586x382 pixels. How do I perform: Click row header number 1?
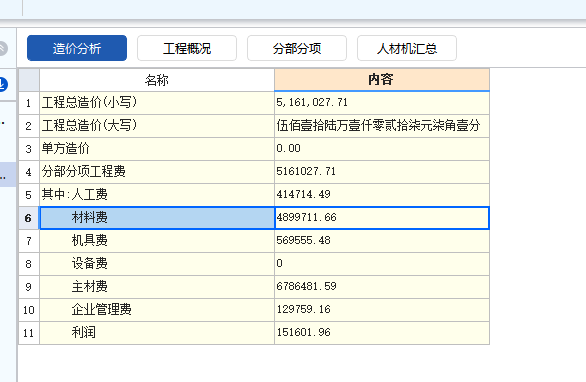coord(29,103)
